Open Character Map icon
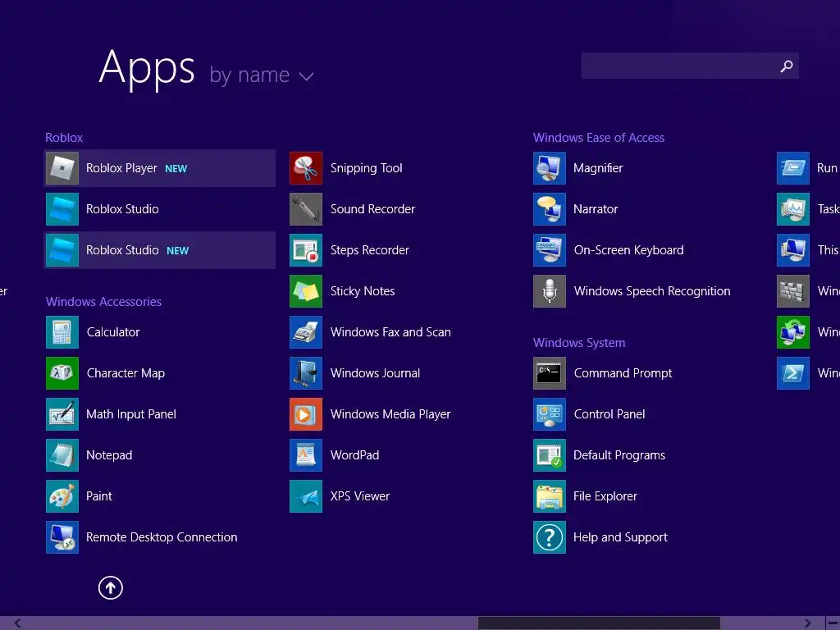The width and height of the screenshot is (840, 630). [62, 373]
